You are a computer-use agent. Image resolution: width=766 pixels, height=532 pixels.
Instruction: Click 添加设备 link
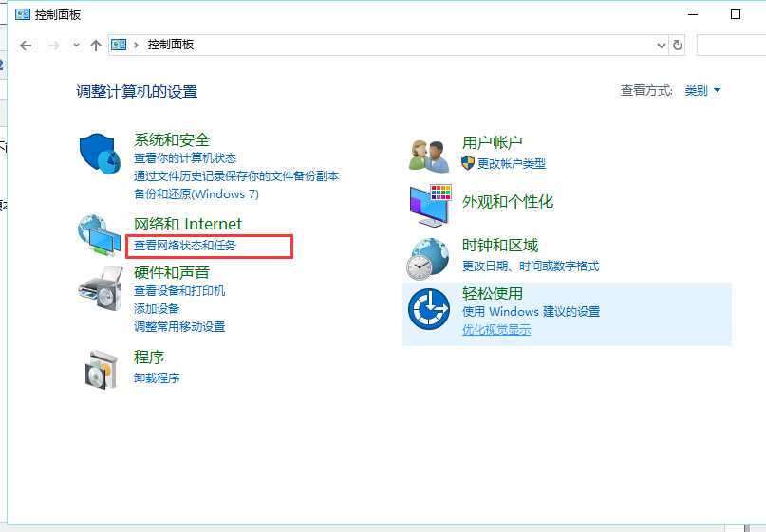(x=157, y=309)
